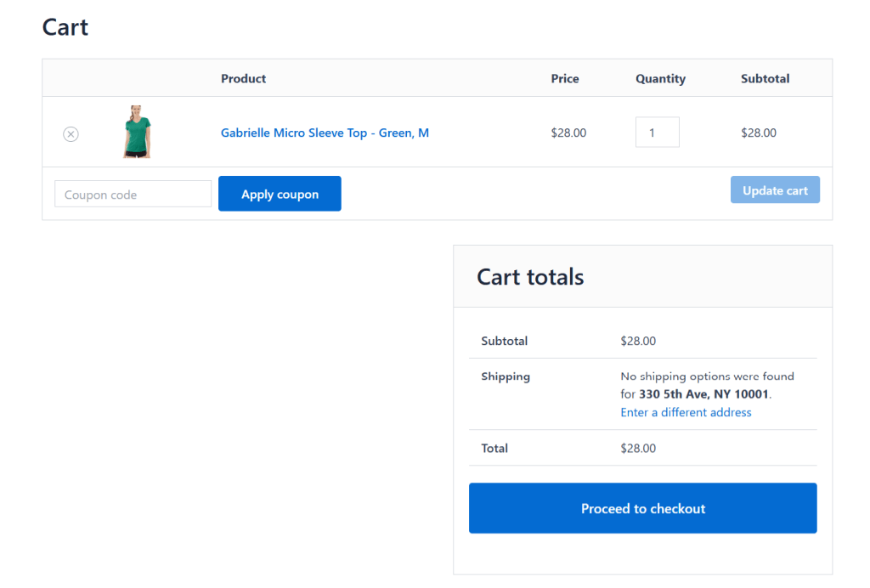Click the Product column header

[243, 78]
